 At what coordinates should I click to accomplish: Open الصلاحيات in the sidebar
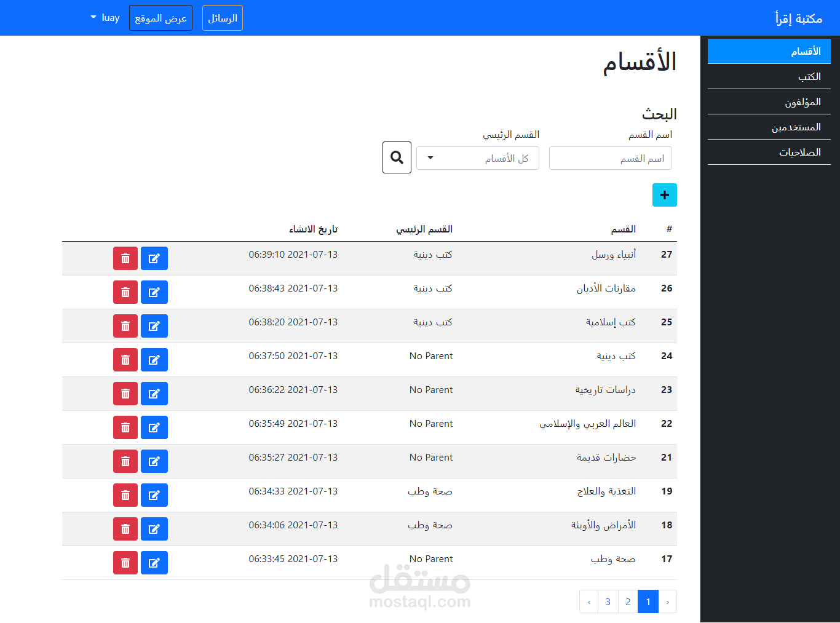tap(769, 152)
